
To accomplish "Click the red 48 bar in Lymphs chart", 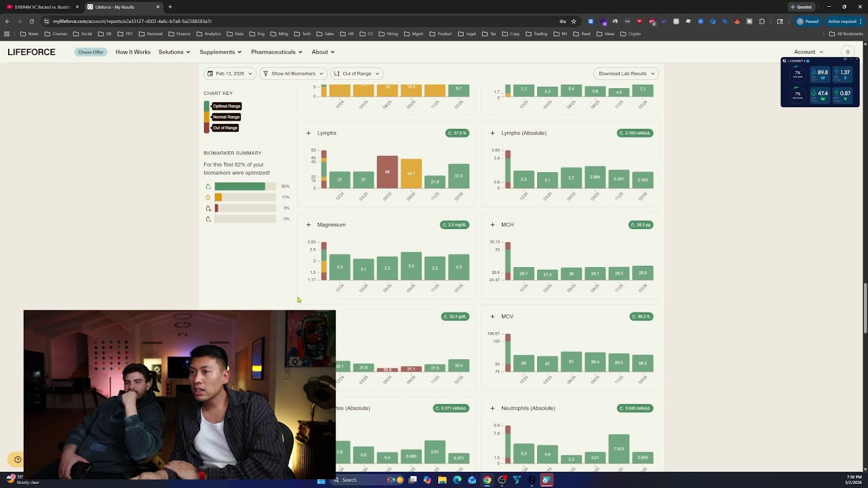I will click(x=387, y=172).
